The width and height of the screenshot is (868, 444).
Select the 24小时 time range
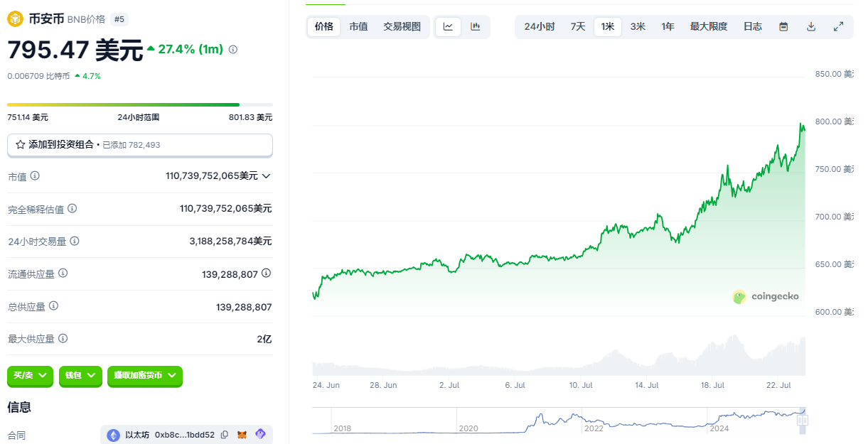[539, 26]
